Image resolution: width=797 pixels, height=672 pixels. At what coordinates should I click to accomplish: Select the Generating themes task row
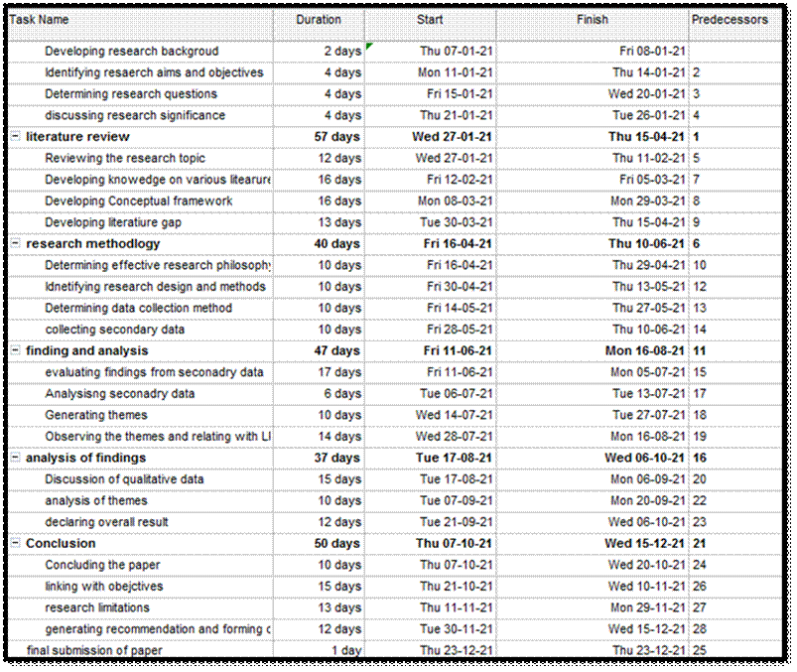click(x=95, y=415)
